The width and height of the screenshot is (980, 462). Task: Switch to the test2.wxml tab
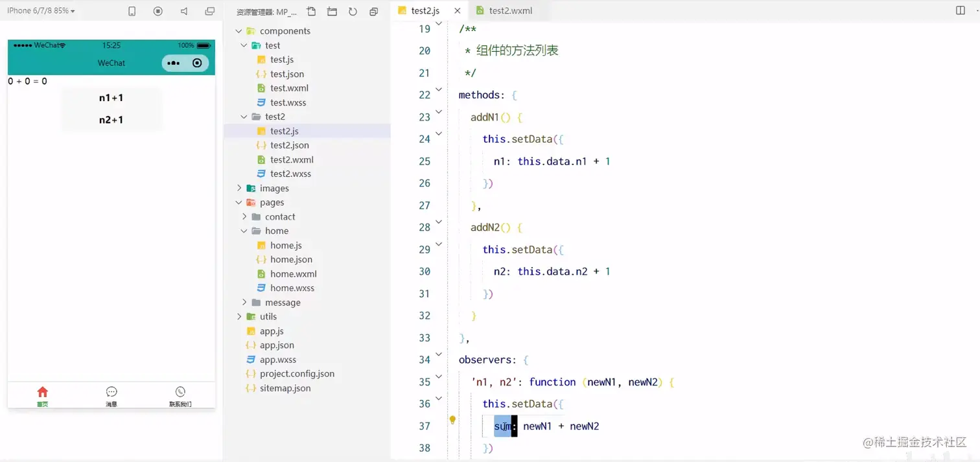tap(504, 11)
